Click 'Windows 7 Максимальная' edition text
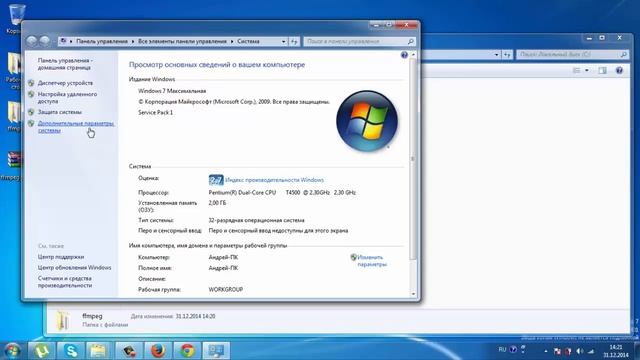This screenshot has width=640, height=360. (x=172, y=91)
